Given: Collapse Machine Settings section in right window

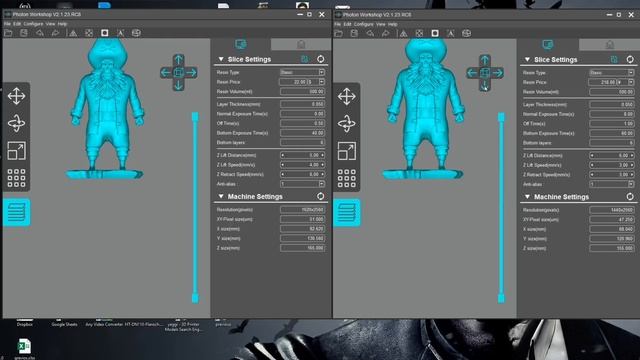Looking at the screenshot, I should click(527, 197).
